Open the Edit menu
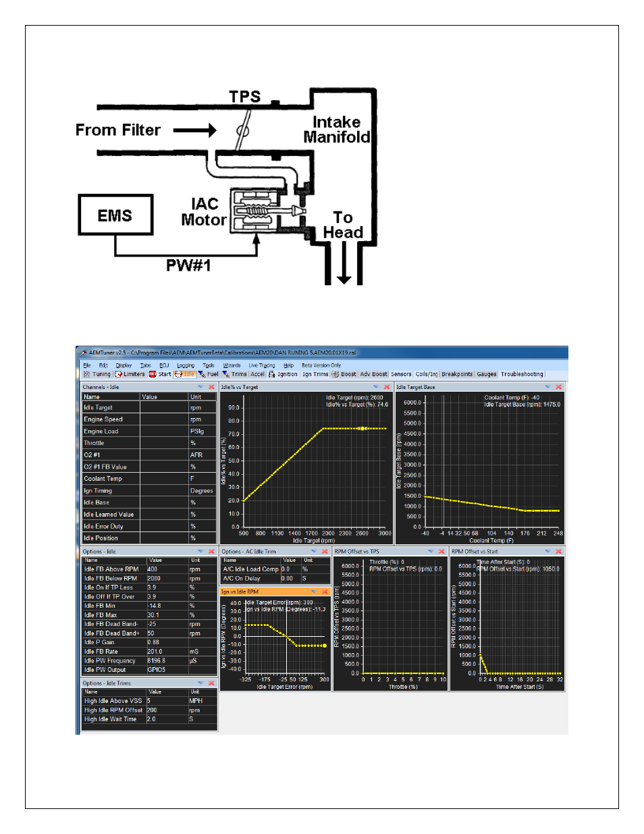Viewport: 644px width, 834px height. (103, 365)
